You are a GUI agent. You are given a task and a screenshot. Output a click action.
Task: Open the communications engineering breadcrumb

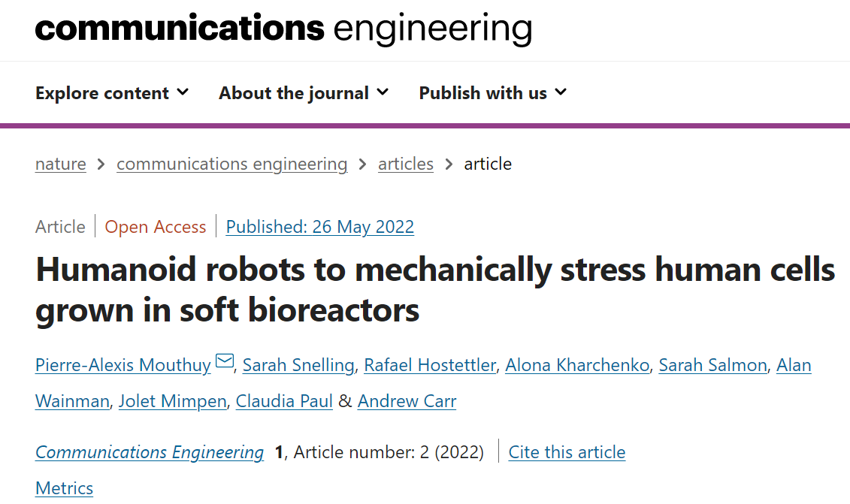(232, 164)
